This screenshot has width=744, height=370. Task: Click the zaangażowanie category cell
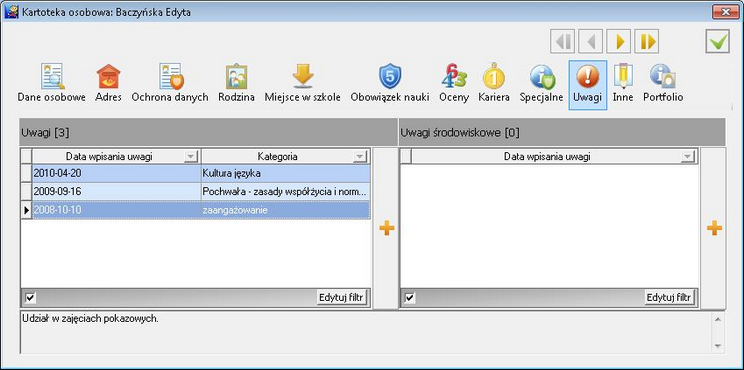pyautogui.click(x=285, y=210)
